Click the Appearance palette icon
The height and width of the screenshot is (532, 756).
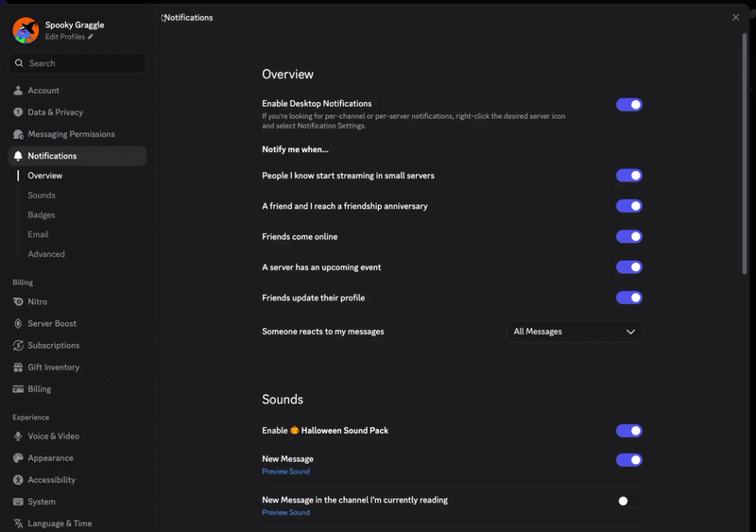[x=18, y=457]
